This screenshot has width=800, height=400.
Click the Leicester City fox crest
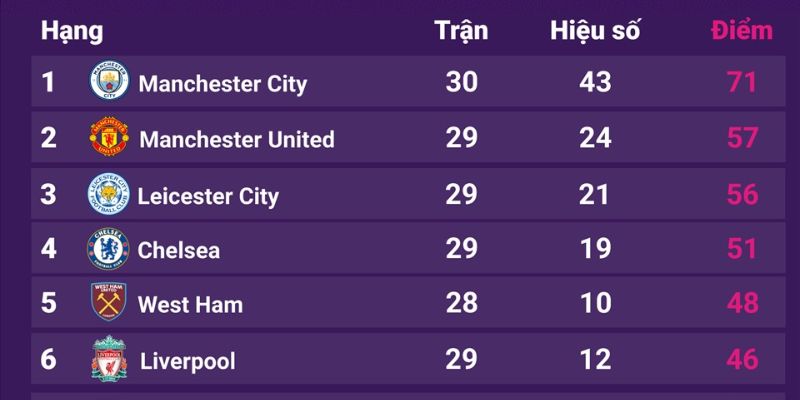108,194
